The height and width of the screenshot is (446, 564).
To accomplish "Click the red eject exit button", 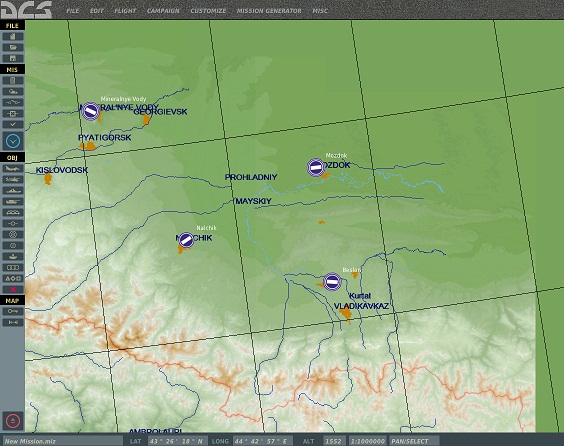I will 13,421.
